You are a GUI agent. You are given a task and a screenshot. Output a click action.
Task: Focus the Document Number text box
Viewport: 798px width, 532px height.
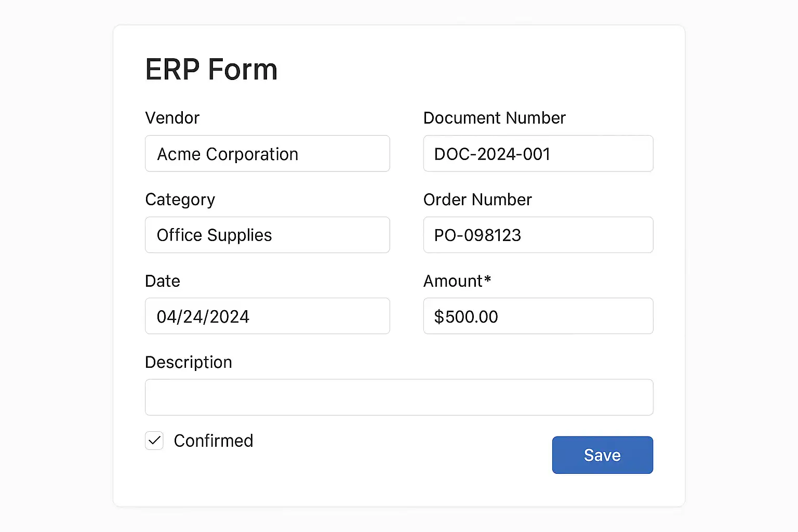point(538,154)
